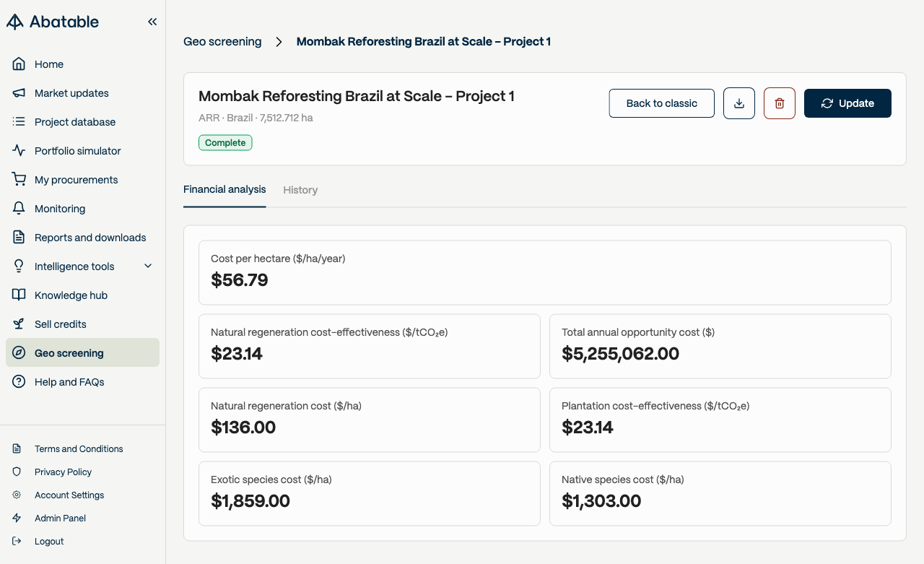This screenshot has width=924, height=564.
Task: Click the red trash delete icon
Action: tap(780, 103)
